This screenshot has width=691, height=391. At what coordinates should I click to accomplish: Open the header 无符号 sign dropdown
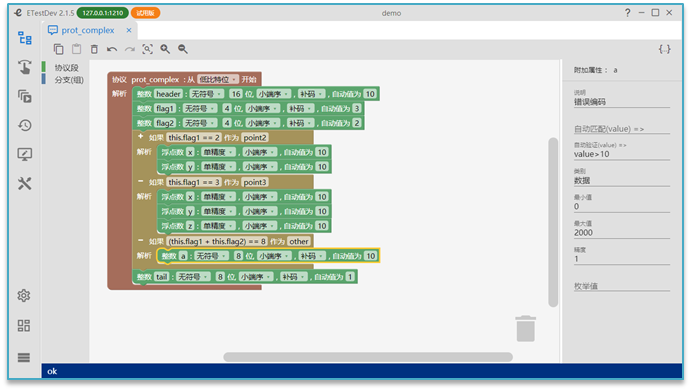[206, 94]
